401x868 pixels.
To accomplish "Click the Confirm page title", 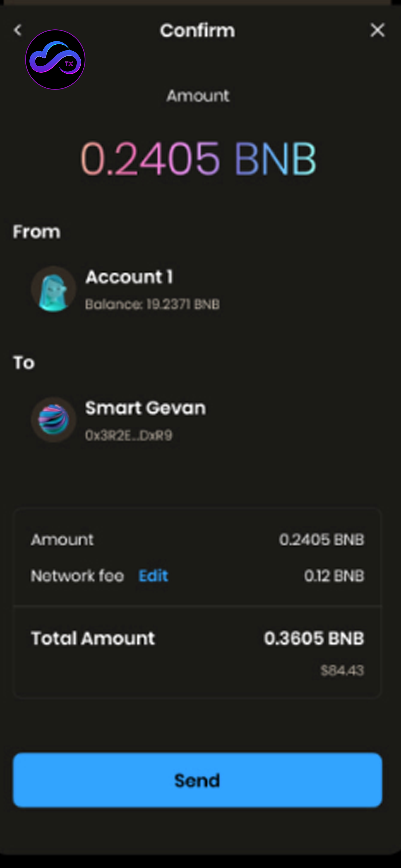I will 197,31.
